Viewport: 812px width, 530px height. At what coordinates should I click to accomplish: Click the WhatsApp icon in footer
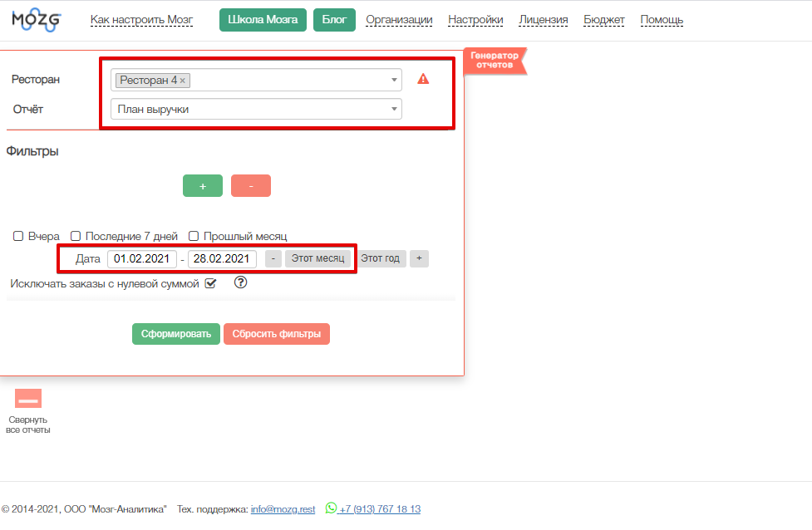click(331, 508)
